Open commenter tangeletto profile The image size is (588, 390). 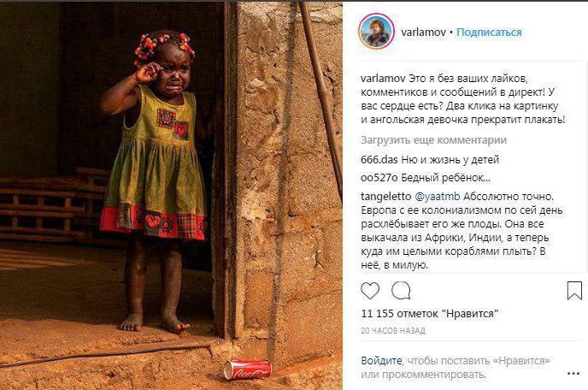386,197
